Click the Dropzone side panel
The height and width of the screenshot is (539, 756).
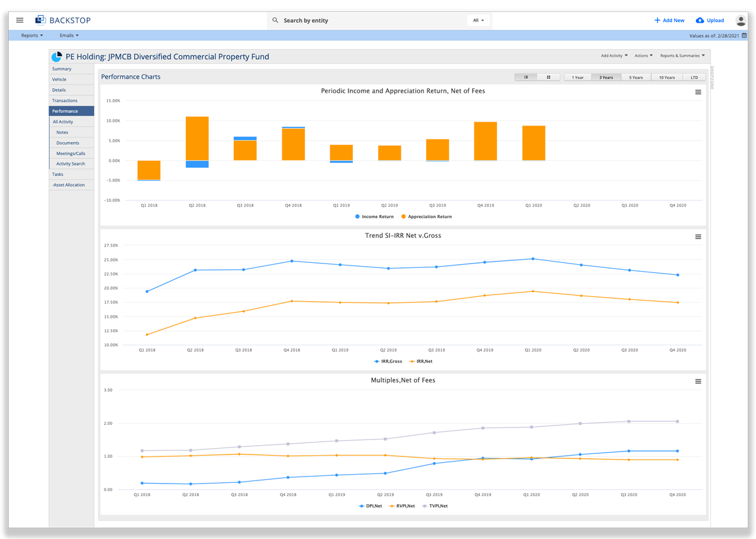(712, 78)
